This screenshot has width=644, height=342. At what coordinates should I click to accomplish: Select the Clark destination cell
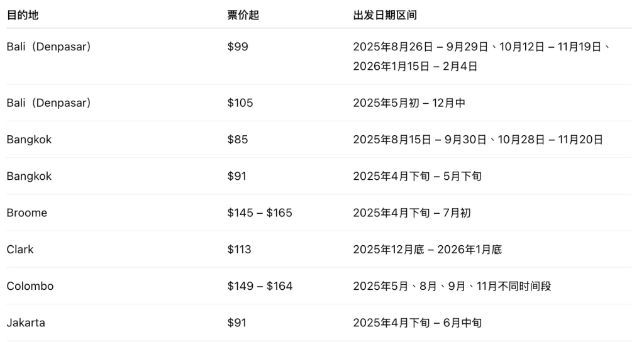click(x=20, y=249)
